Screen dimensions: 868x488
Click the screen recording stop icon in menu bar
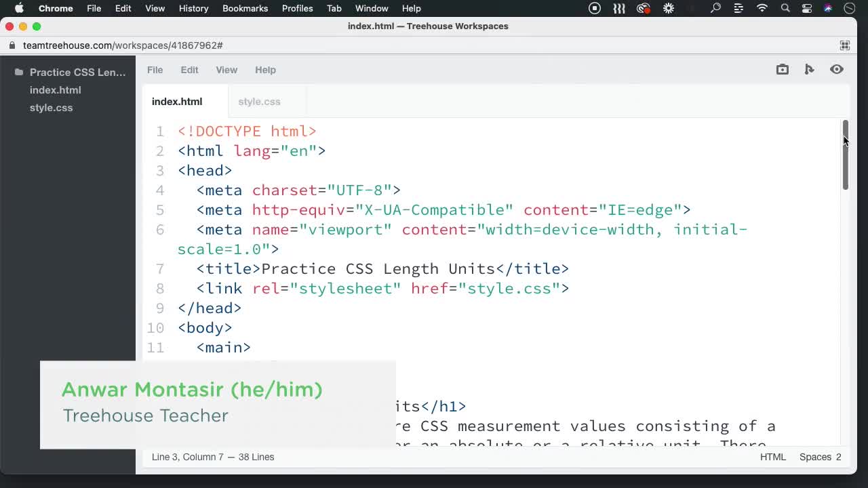pyautogui.click(x=595, y=8)
